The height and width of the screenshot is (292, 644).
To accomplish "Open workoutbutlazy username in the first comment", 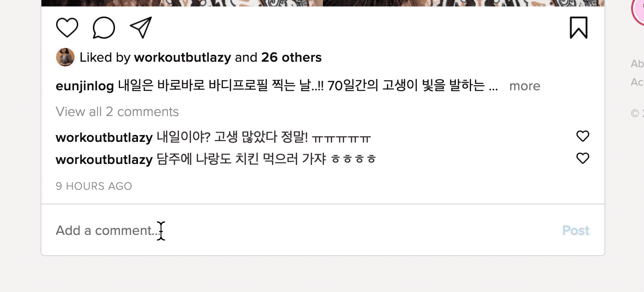I will click(104, 137).
